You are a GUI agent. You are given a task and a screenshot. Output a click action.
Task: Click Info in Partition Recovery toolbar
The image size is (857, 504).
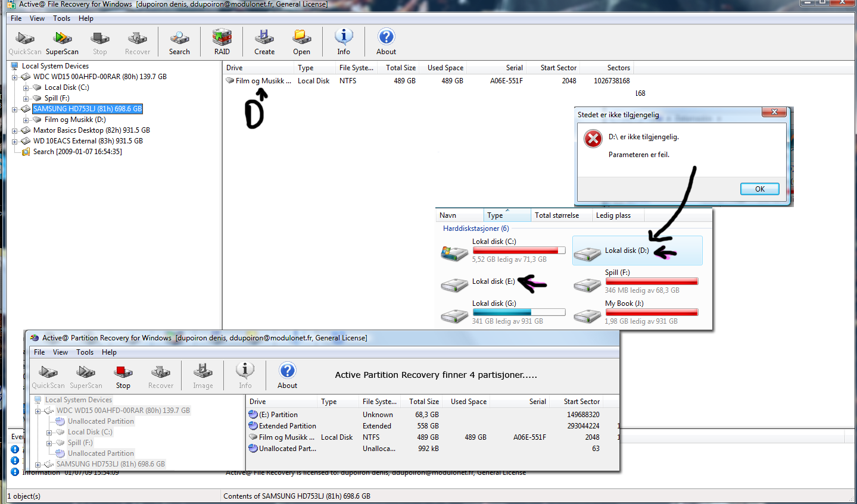245,377
